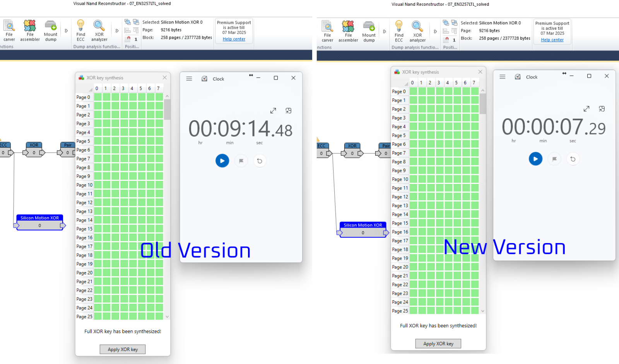Click the expand diagonal arrow on 00:00:07 stopwatch

click(x=587, y=109)
